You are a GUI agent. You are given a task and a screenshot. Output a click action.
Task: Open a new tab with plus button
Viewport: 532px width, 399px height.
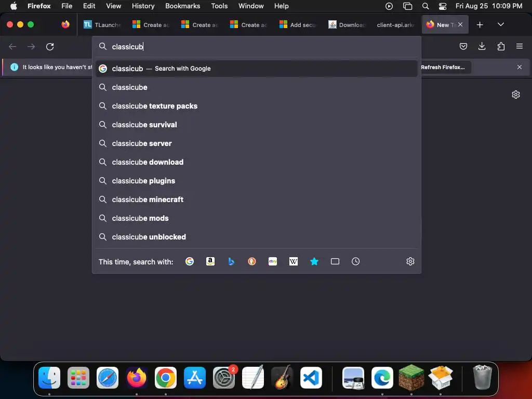480,25
